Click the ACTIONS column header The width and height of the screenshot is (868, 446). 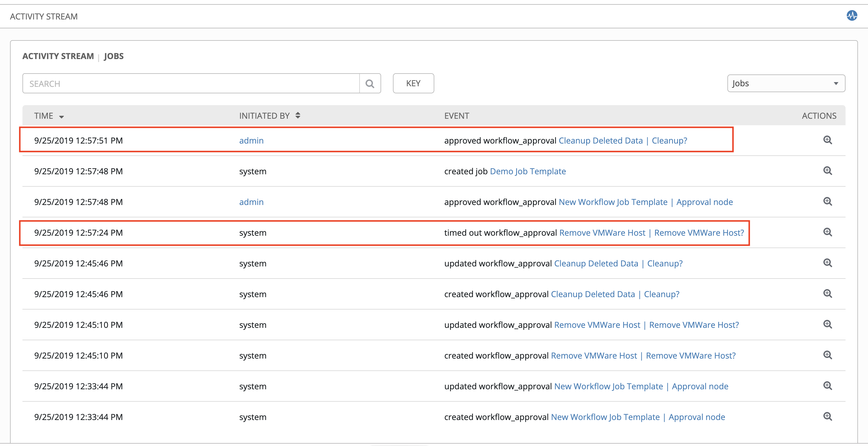coord(819,116)
